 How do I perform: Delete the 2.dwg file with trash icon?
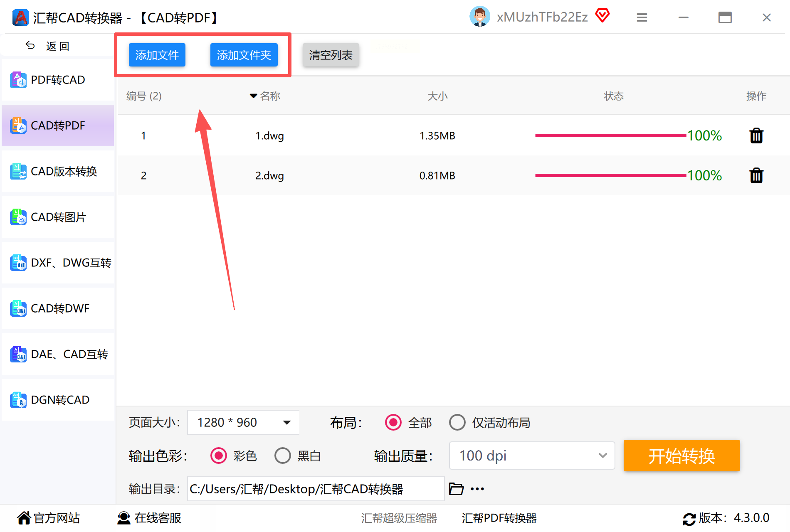[756, 175]
